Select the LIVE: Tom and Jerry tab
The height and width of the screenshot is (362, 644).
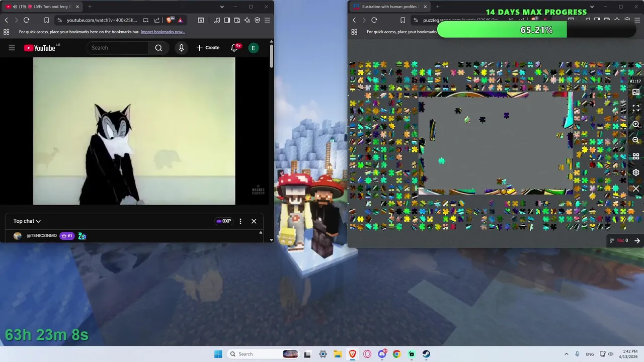42,7
